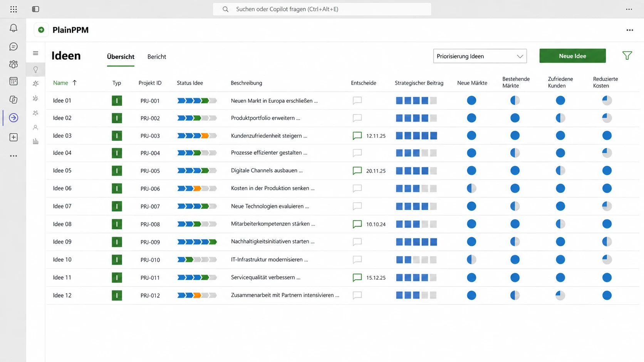Click the status progress bar of Idee 09

point(197,242)
